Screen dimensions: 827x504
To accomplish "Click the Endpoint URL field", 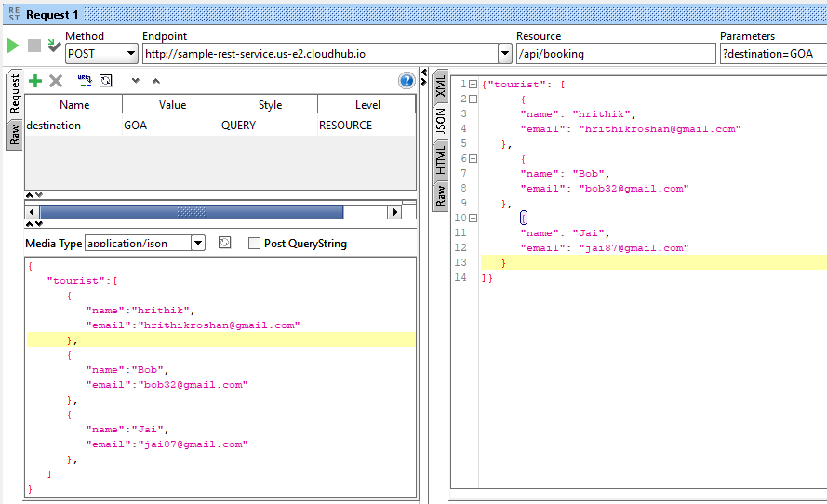I will [x=320, y=54].
